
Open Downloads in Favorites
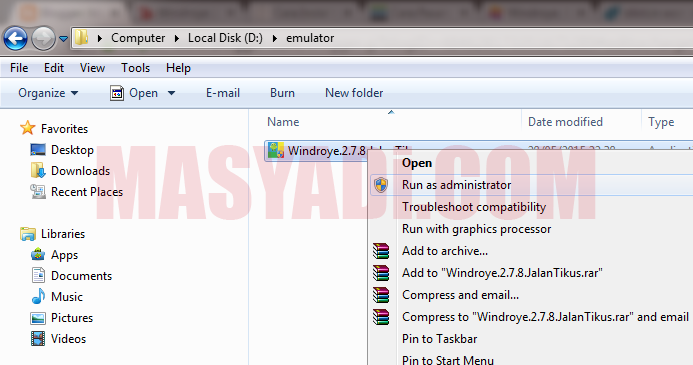pyautogui.click(x=80, y=171)
